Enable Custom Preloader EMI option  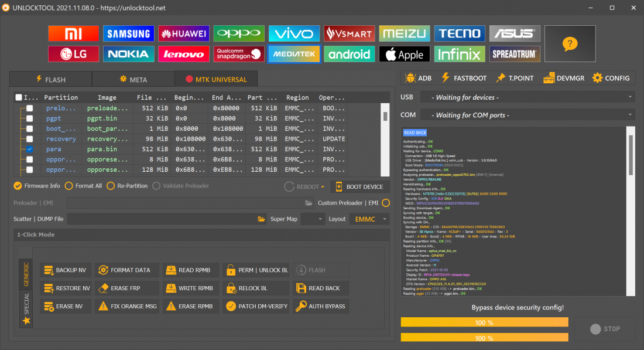coord(386,203)
